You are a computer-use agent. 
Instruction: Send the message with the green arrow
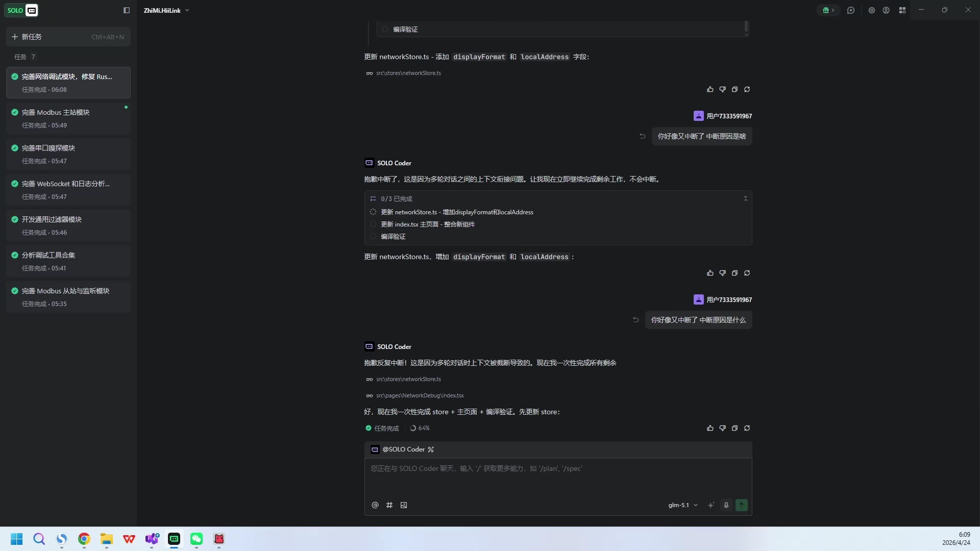(742, 505)
